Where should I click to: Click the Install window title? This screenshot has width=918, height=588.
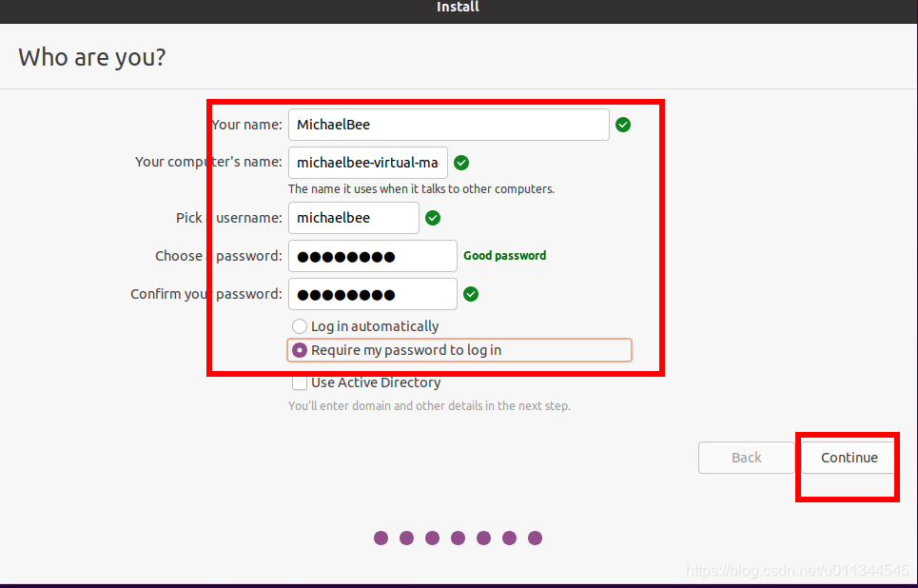458,7
